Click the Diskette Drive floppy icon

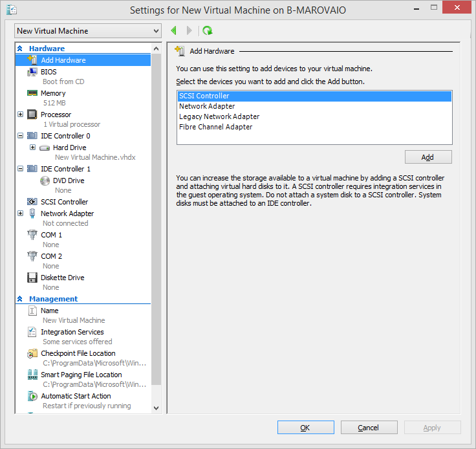point(32,278)
